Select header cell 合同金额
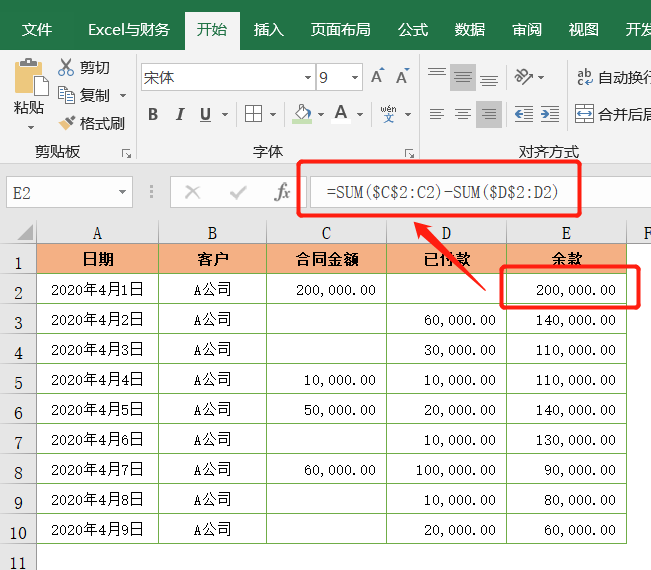 point(326,259)
